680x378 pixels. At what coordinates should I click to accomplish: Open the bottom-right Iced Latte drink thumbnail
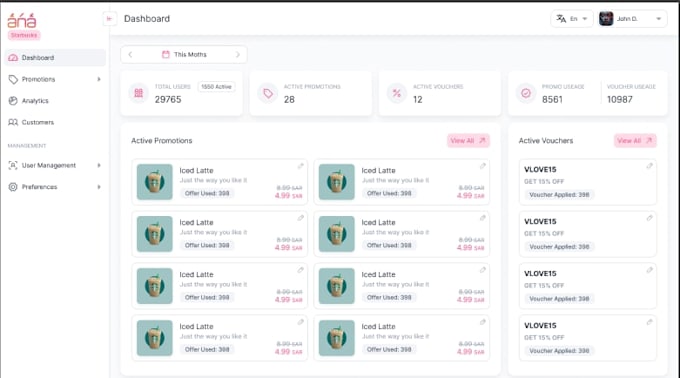pos(337,338)
